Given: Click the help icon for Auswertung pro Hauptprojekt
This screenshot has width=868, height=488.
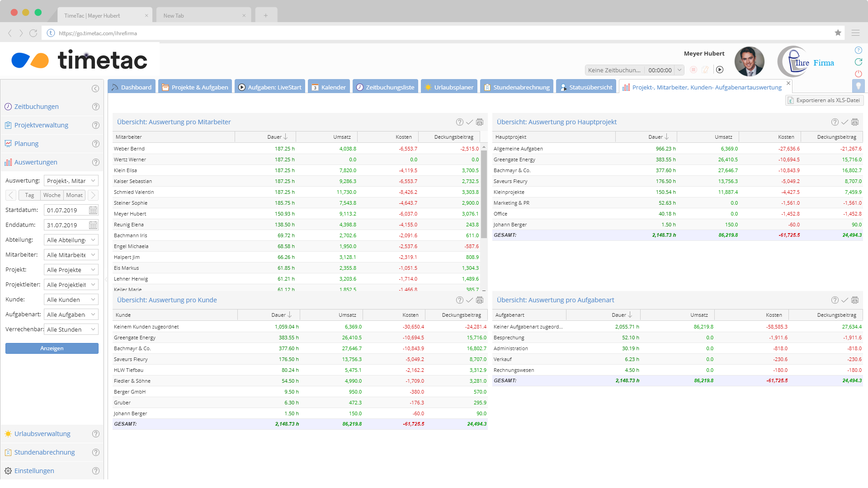Looking at the screenshot, I should [x=835, y=122].
